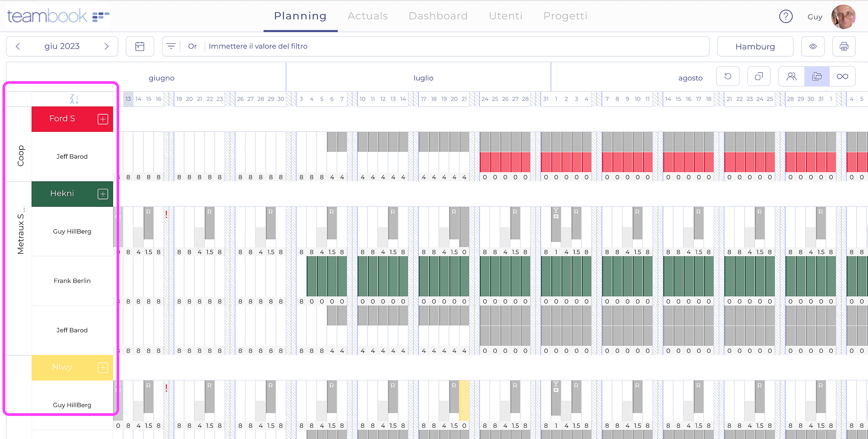Expand the Ford S project plus button
Screen dimensions: 868x439
(x=103, y=119)
